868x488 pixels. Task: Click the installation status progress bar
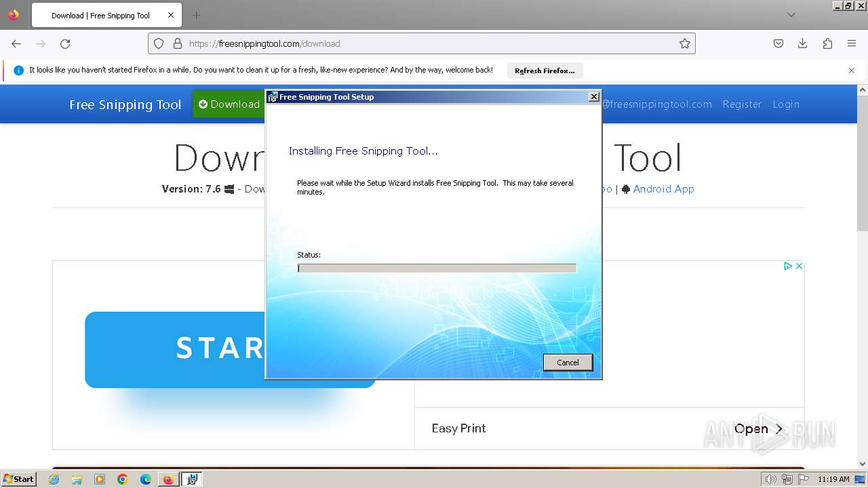pos(437,268)
